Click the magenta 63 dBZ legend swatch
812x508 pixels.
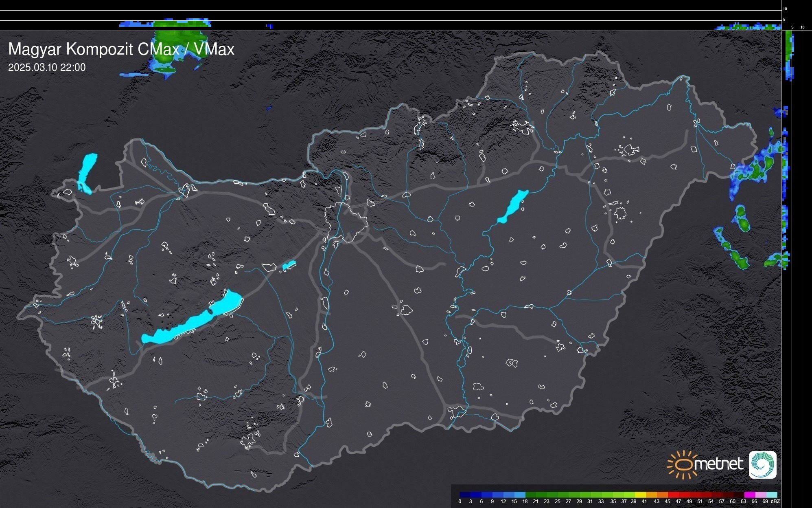tap(749, 495)
